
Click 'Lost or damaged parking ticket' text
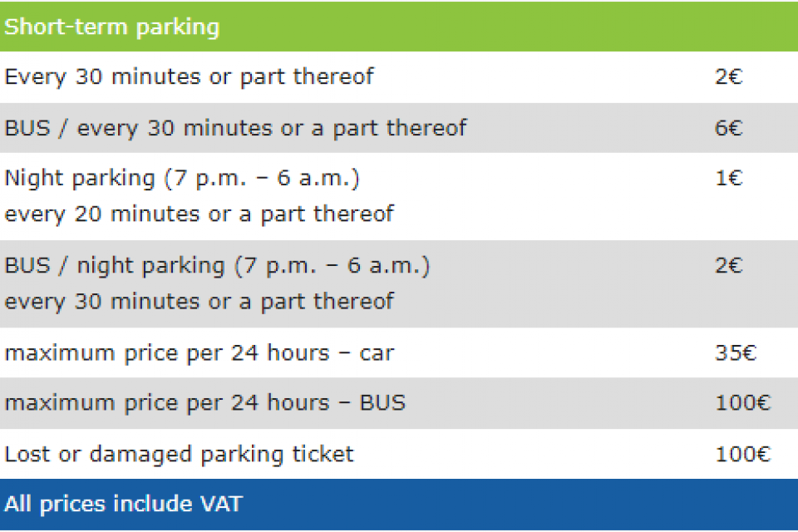179,455
